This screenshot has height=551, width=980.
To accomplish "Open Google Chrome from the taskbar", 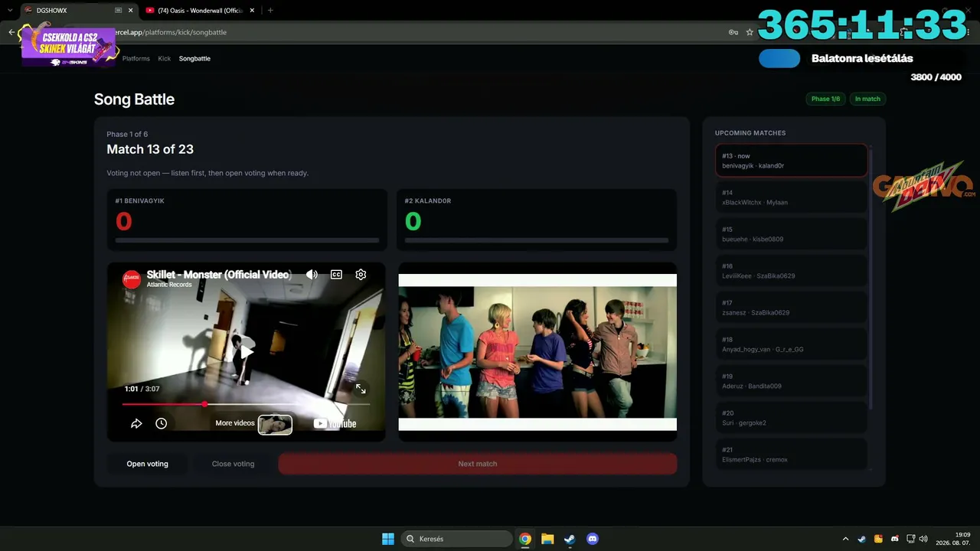I will 525,539.
